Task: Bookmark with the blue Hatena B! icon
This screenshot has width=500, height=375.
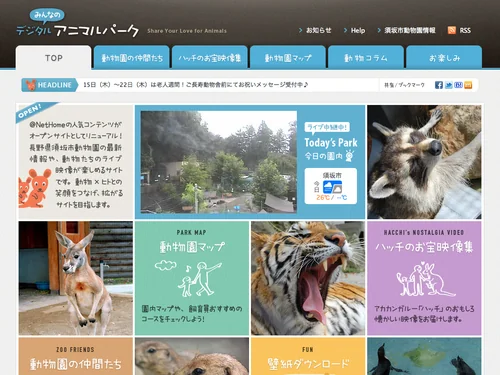Action: [458, 85]
